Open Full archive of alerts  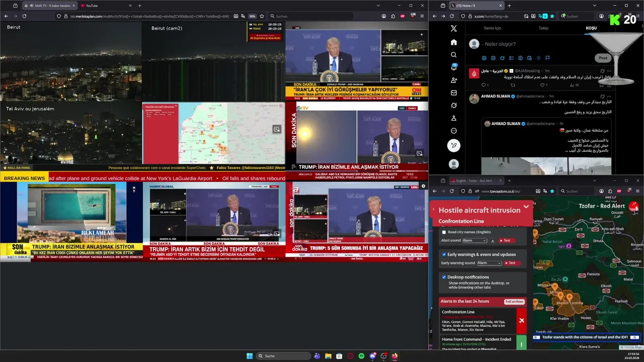[515, 302]
